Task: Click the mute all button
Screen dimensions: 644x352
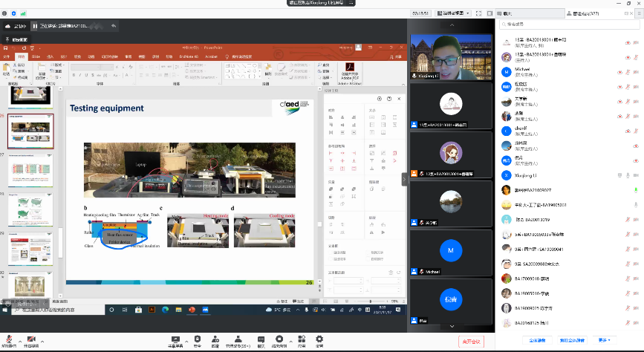Action: coord(539,340)
